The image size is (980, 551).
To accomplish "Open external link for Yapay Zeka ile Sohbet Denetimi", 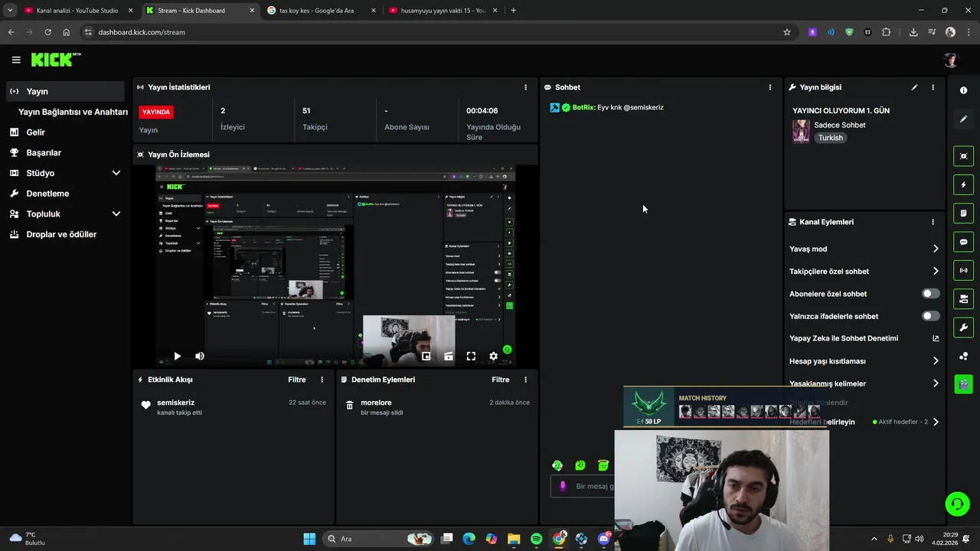I will pyautogui.click(x=936, y=338).
